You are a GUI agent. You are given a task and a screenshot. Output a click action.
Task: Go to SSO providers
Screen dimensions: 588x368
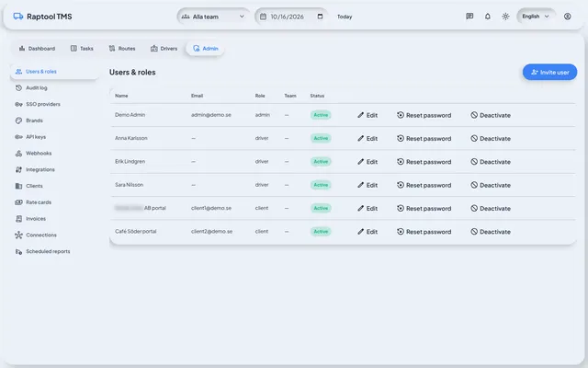pyautogui.click(x=55, y=104)
